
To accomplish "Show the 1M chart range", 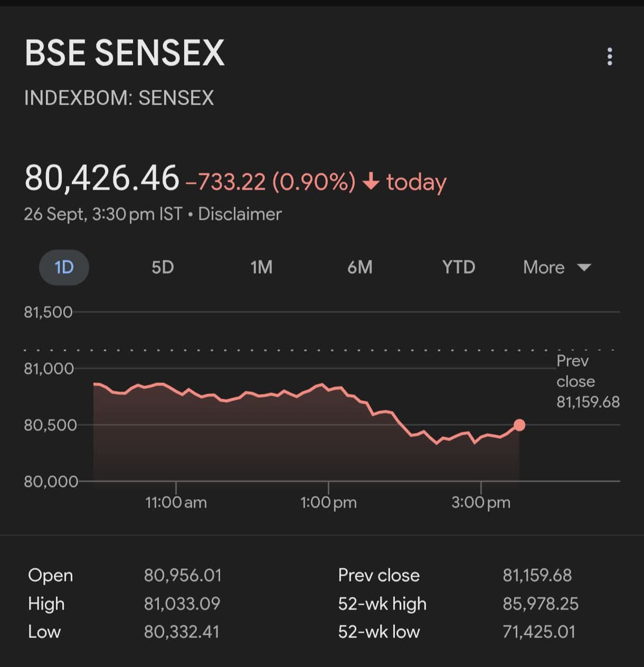I will [x=261, y=267].
